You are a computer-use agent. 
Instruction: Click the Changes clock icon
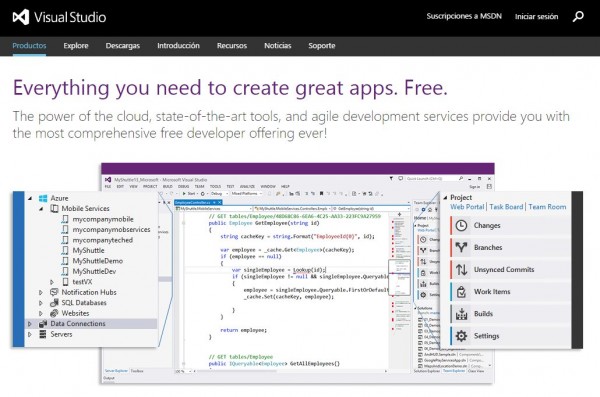click(461, 225)
